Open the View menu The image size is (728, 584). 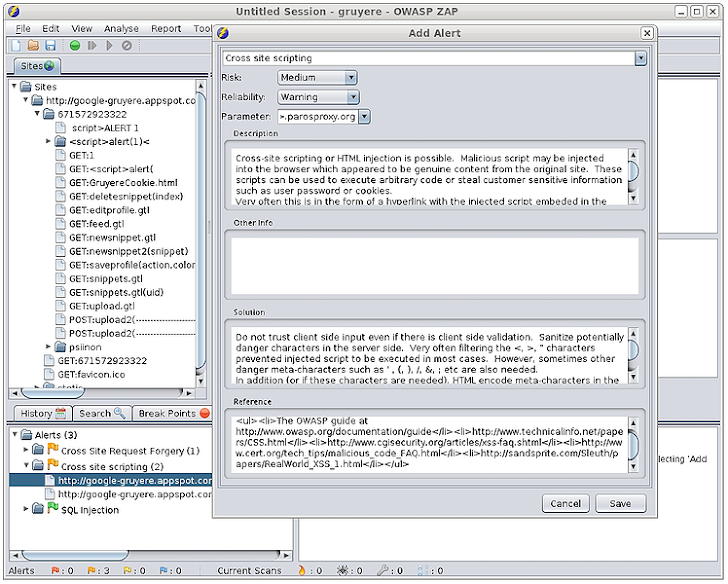click(x=82, y=29)
